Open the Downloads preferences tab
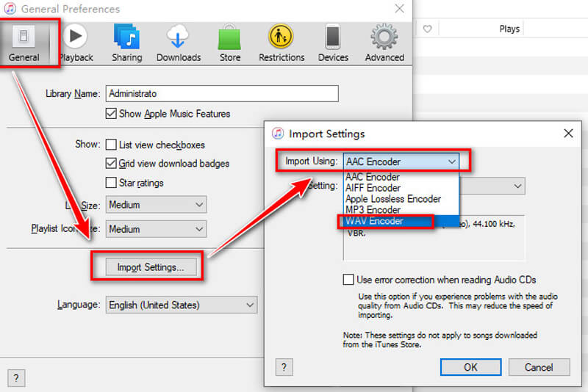Viewport: 588px width, 392px height. click(x=179, y=44)
